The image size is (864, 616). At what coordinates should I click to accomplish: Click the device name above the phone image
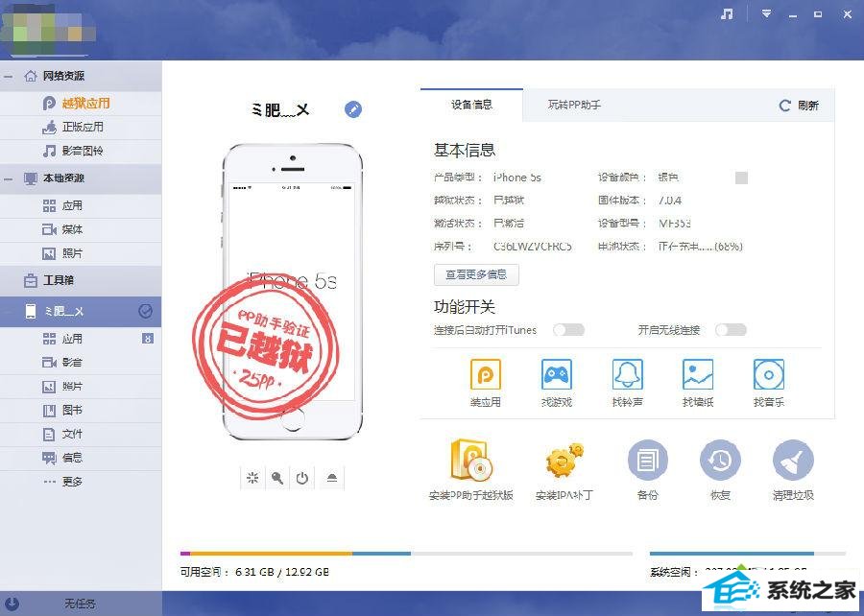coord(280,110)
